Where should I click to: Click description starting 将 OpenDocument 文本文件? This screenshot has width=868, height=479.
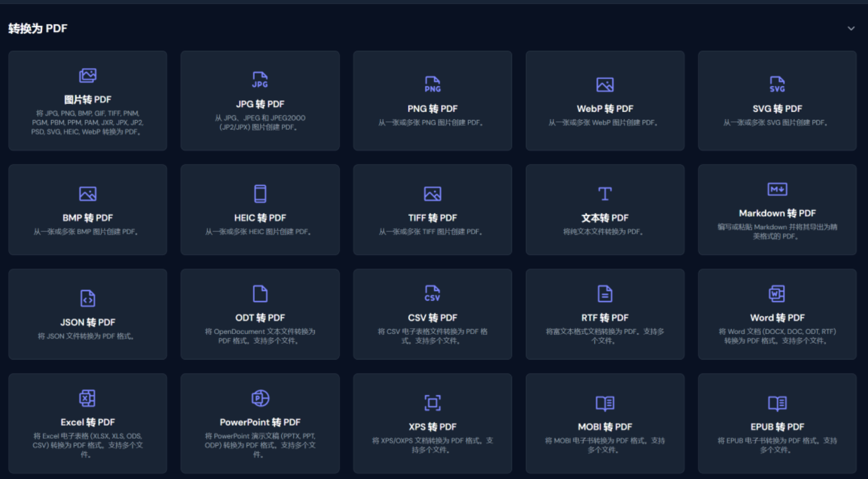tap(260, 336)
